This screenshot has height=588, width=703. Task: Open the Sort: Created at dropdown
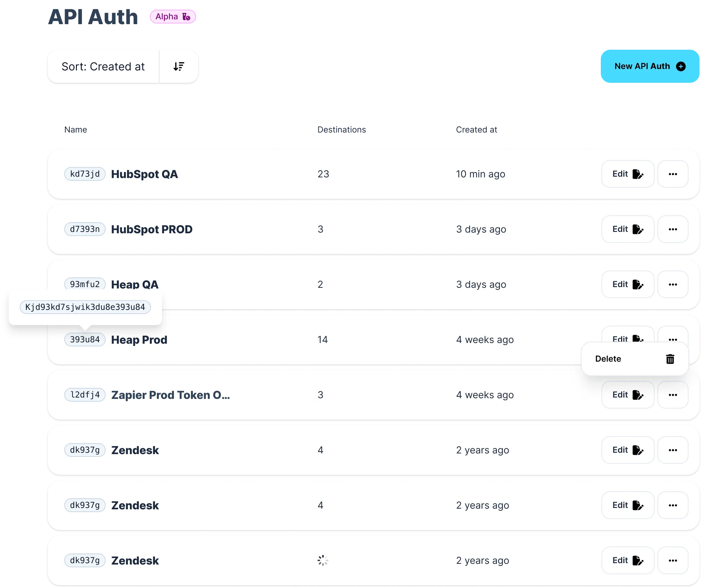103,66
